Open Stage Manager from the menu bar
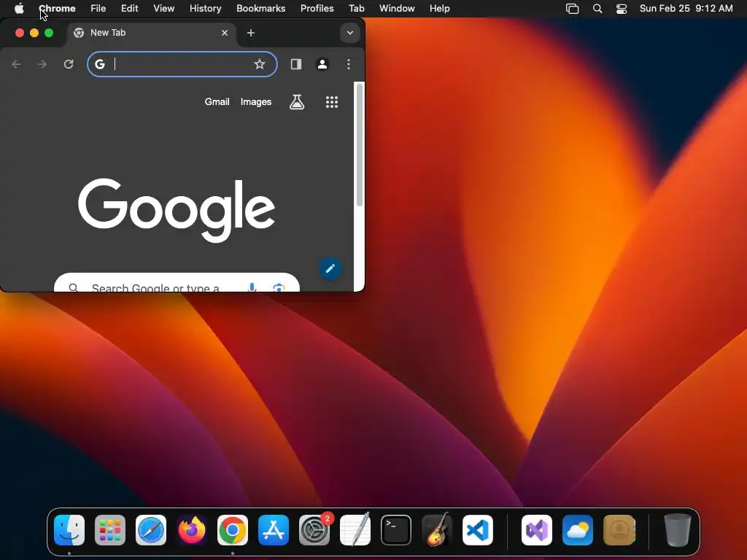747x560 pixels. (572, 9)
